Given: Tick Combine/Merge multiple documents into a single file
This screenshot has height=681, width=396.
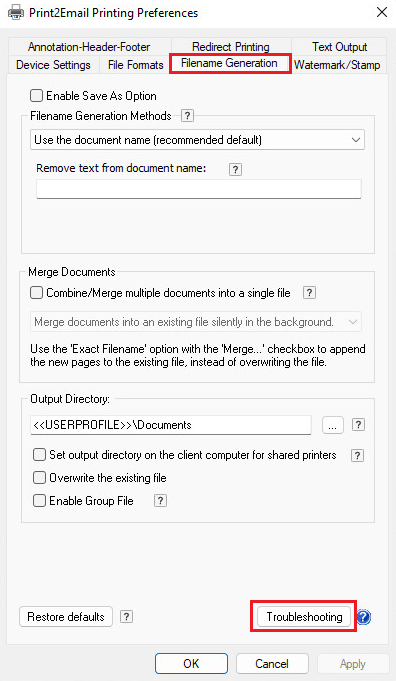Looking at the screenshot, I should (36, 293).
